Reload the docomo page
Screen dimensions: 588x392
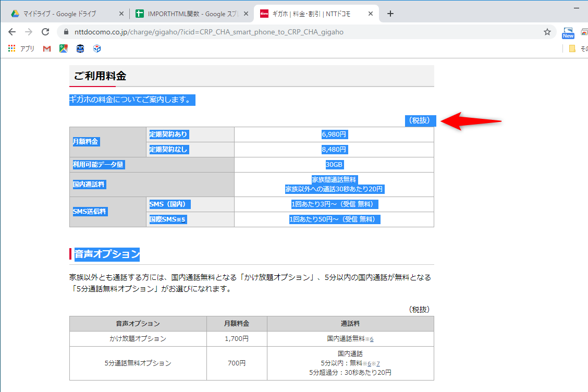[45, 32]
